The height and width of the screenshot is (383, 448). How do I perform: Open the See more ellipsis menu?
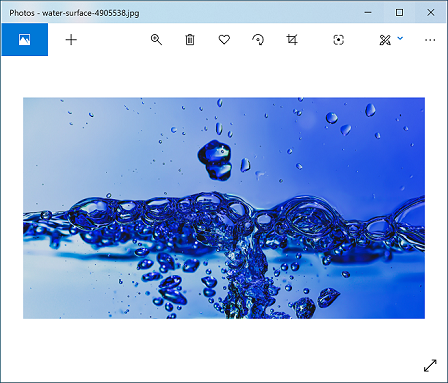tap(430, 40)
